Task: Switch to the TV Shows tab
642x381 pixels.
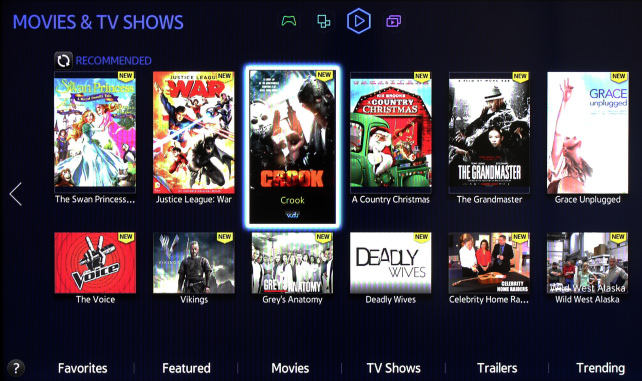Action: [393, 368]
